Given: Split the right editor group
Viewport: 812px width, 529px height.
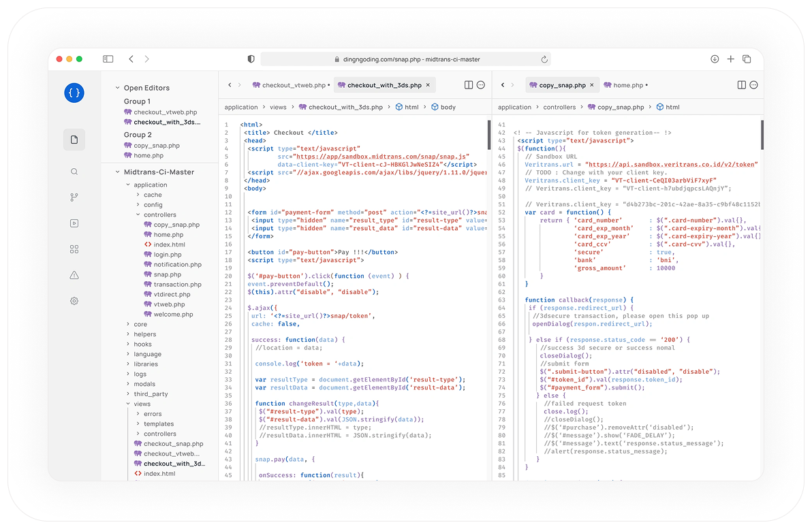Looking at the screenshot, I should coord(742,85).
